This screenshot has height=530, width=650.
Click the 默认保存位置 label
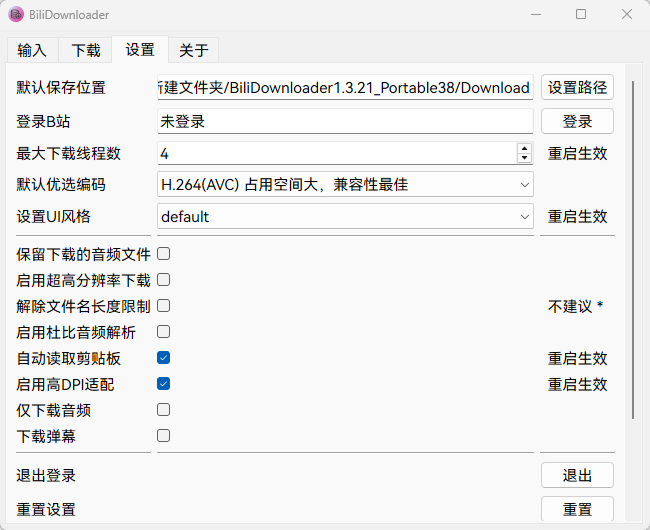pyautogui.click(x=61, y=88)
